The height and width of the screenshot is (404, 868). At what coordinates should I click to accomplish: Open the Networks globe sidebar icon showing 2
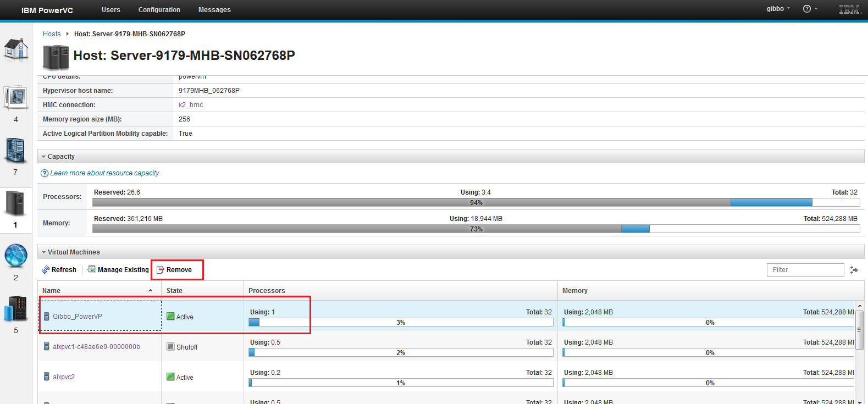pos(16,256)
